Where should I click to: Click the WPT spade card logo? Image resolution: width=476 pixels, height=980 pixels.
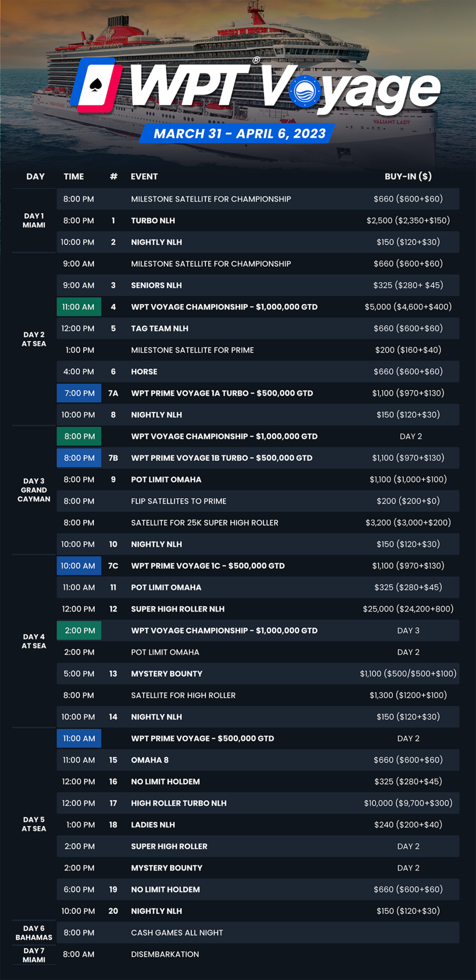[x=96, y=85]
